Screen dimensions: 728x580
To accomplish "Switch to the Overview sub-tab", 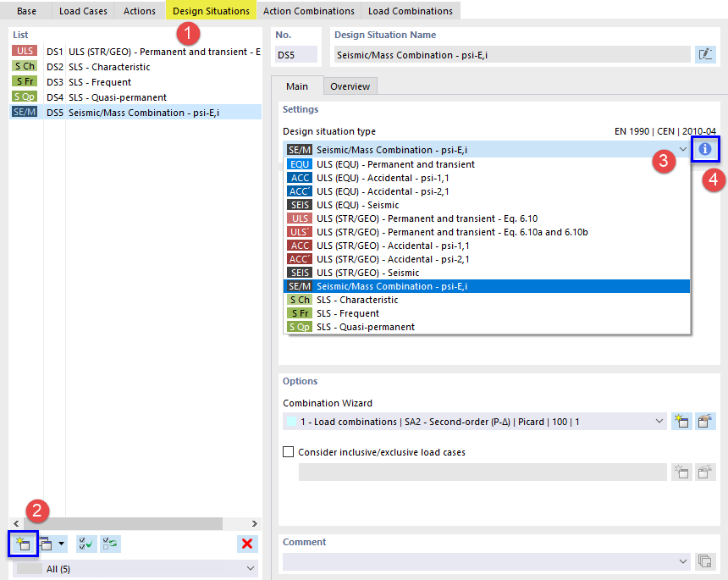I will point(350,86).
